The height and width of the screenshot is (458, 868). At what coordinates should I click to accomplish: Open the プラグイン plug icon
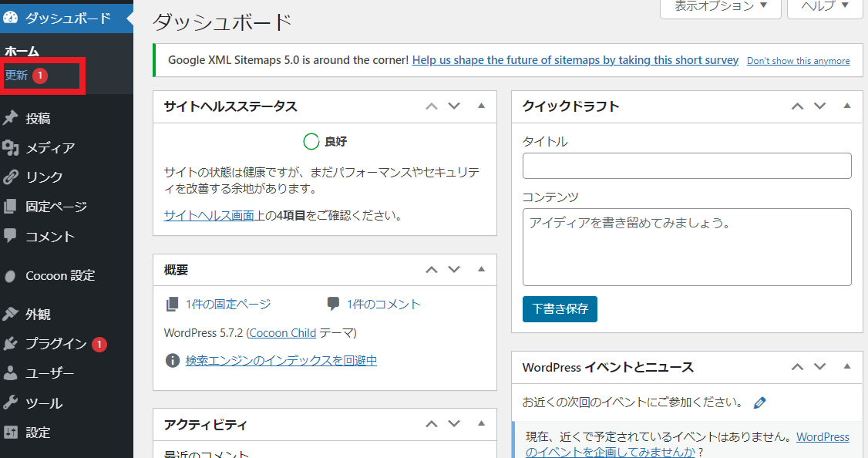tap(11, 344)
